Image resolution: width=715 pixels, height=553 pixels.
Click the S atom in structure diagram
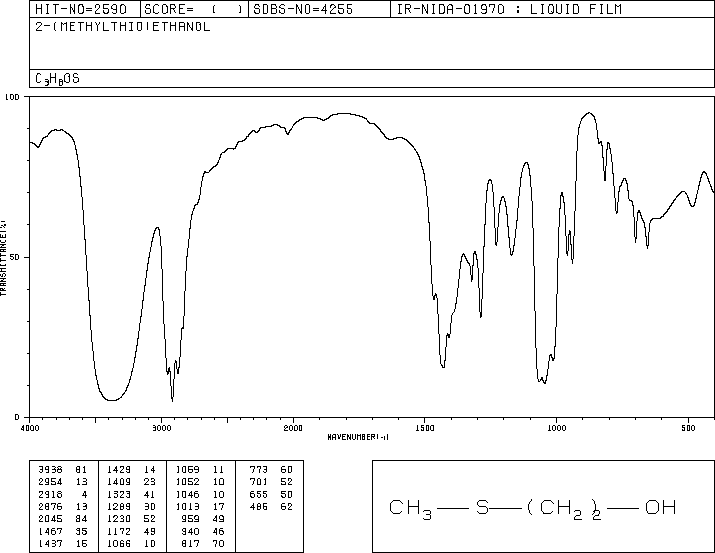(482, 507)
